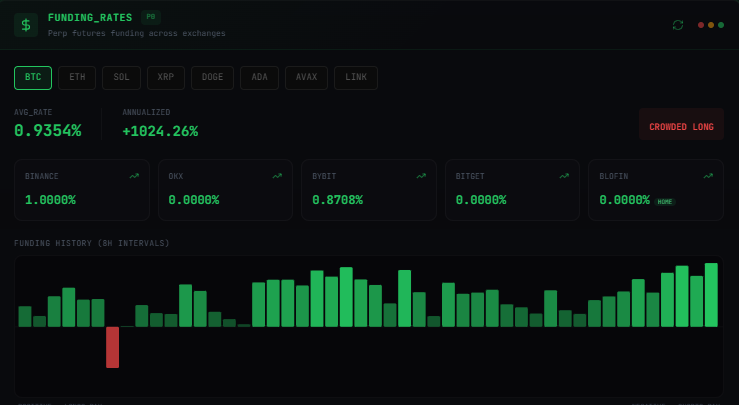The image size is (739, 405).
Task: Click the yellow window dot
Action: pyautogui.click(x=711, y=25)
